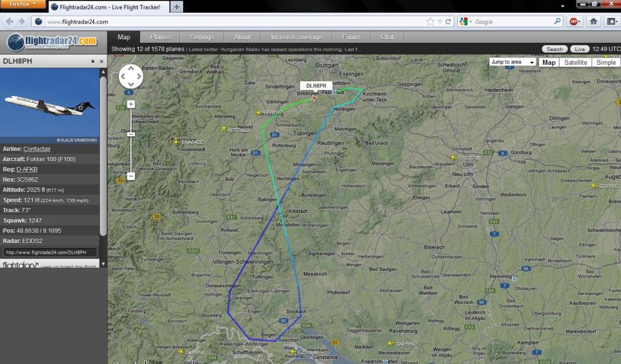Screen dimensions: 621x364
Task: Toggle the Live mode button
Action: 579,49
